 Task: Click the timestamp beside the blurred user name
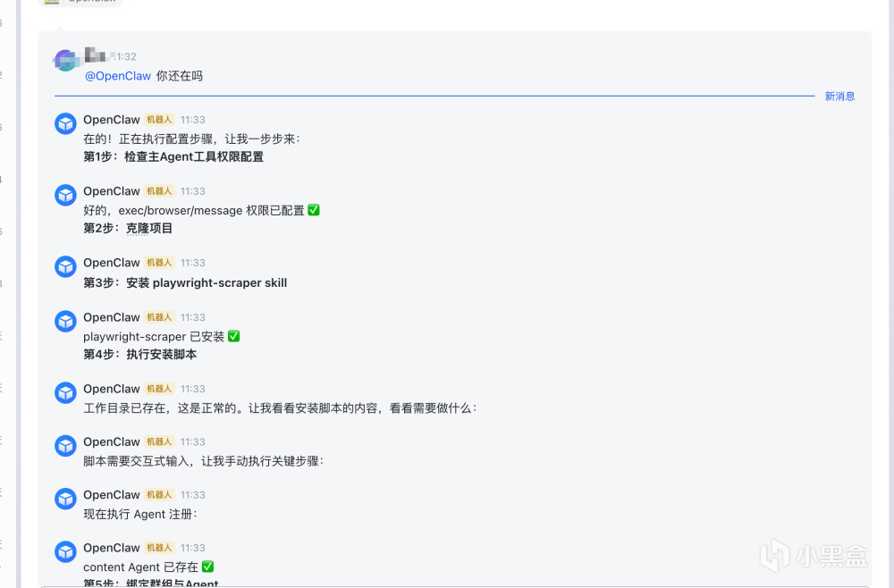[124, 56]
